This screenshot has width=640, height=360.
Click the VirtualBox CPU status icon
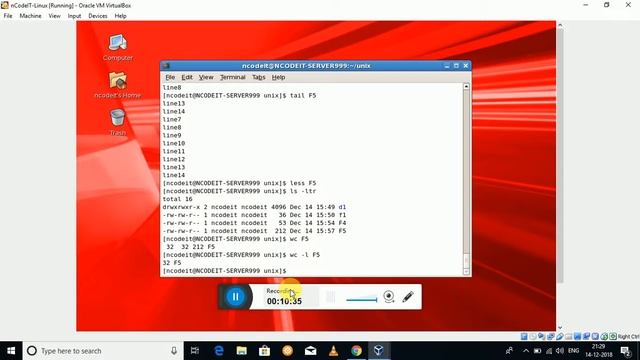coord(595,336)
